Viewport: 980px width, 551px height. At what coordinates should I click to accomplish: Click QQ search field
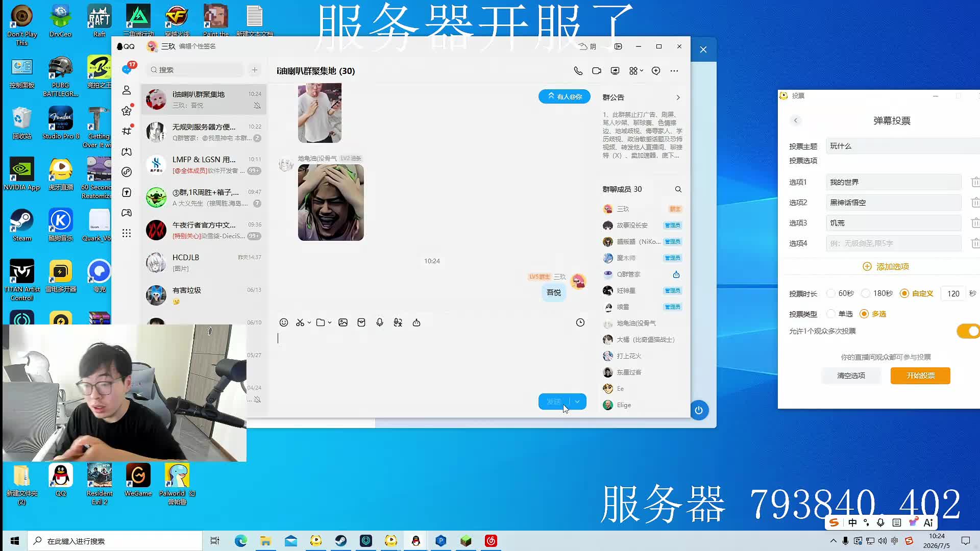pos(195,70)
